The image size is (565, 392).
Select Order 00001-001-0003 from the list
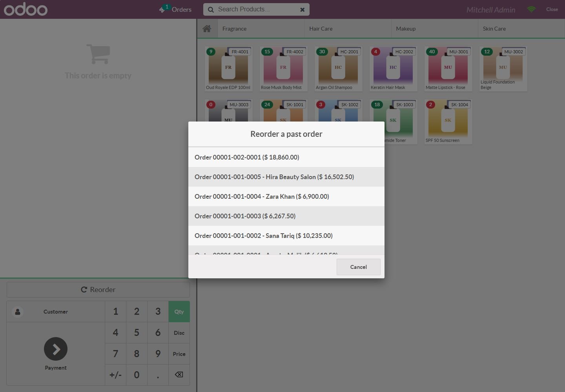(x=286, y=216)
